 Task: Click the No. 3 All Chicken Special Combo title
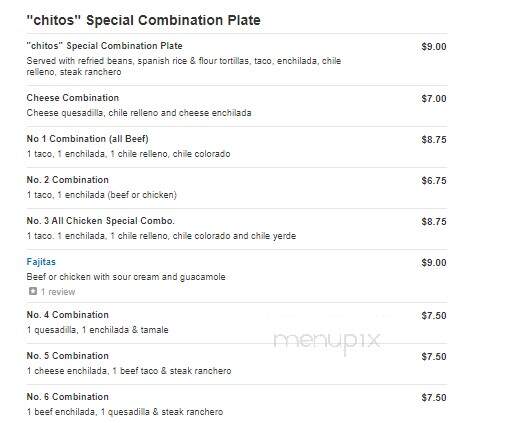click(100, 221)
